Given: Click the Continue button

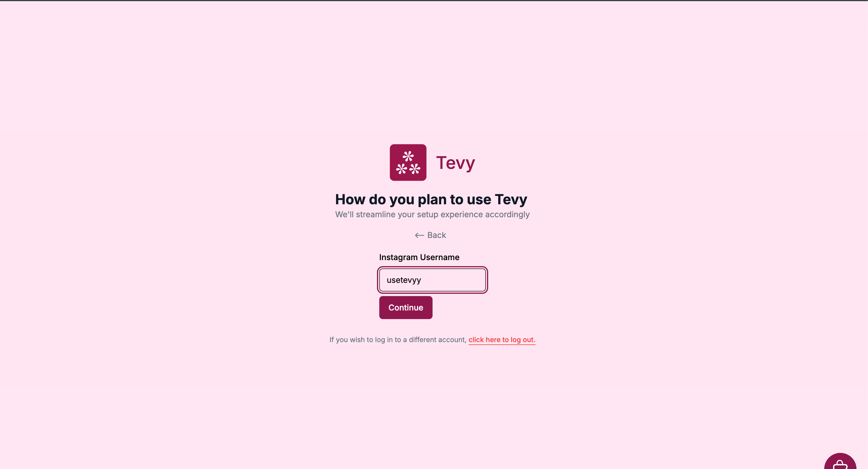Looking at the screenshot, I should [x=406, y=307].
